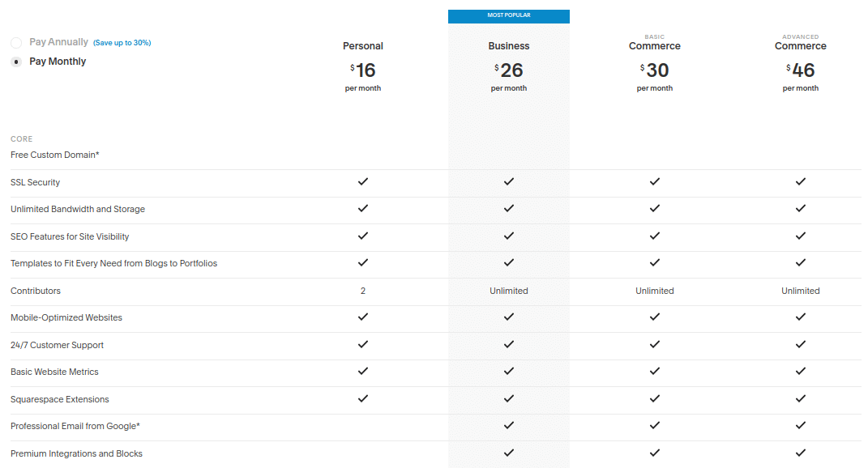Click the Save up to 30% link
This screenshot has width=868, height=468.
tap(122, 43)
